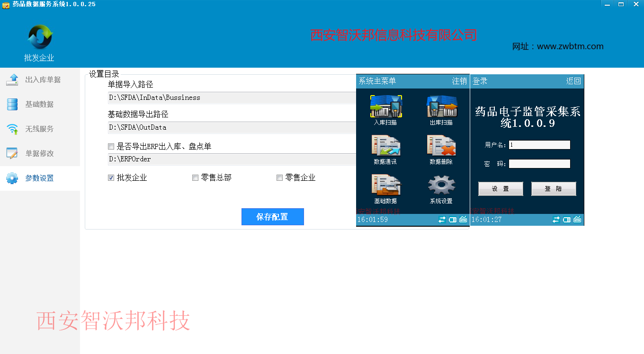Click the 16:01:59 clock text
This screenshot has height=354, width=644.
coord(373,220)
